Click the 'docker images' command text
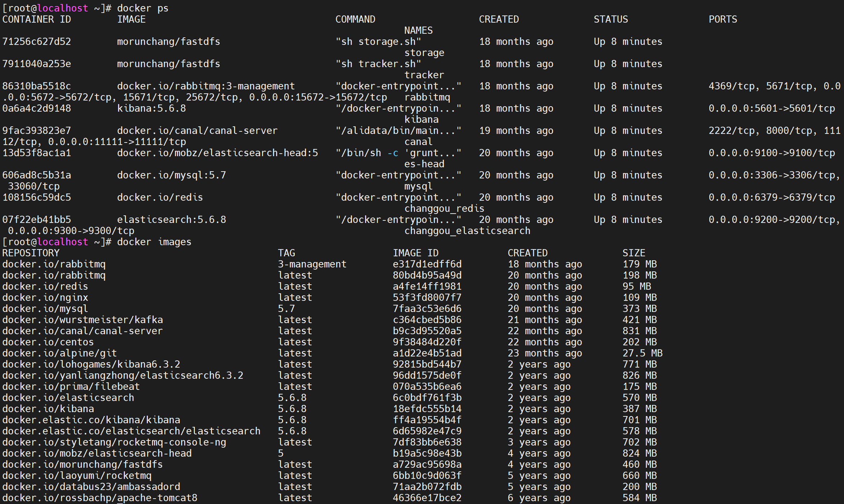844x504 pixels. (x=154, y=242)
